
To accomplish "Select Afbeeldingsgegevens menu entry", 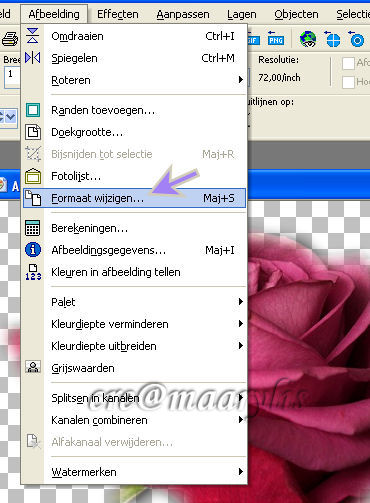I will tap(134, 250).
